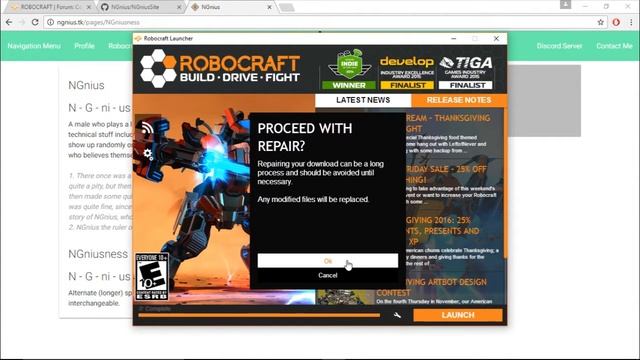Screen dimensions: 640x360
Task: Open the Artbot Design Contest news thumbnail
Action: coord(345,297)
